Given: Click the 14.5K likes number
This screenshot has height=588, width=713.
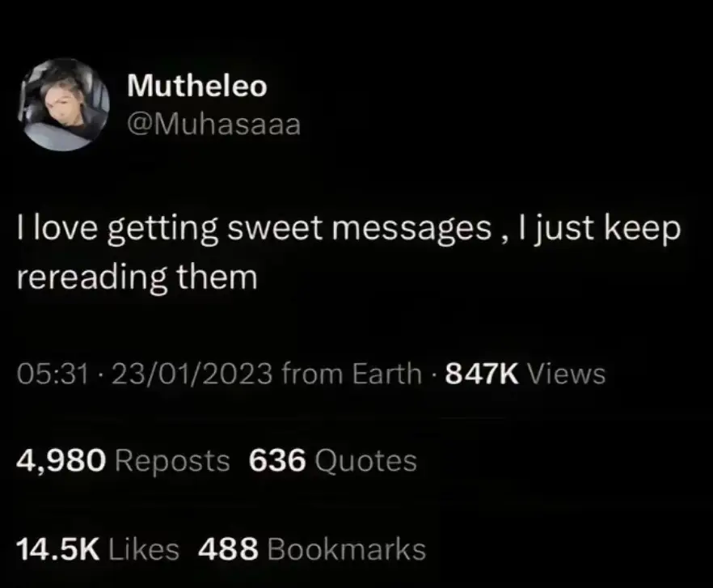Looking at the screenshot, I should pyautogui.click(x=58, y=548).
